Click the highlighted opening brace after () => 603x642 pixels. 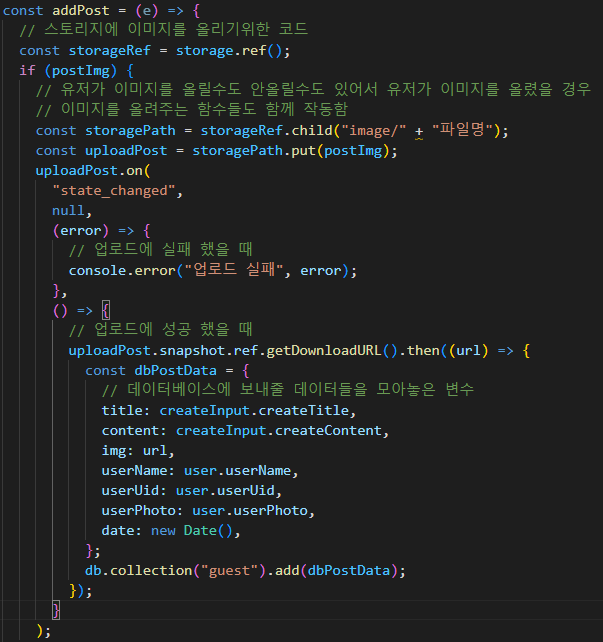click(106, 311)
